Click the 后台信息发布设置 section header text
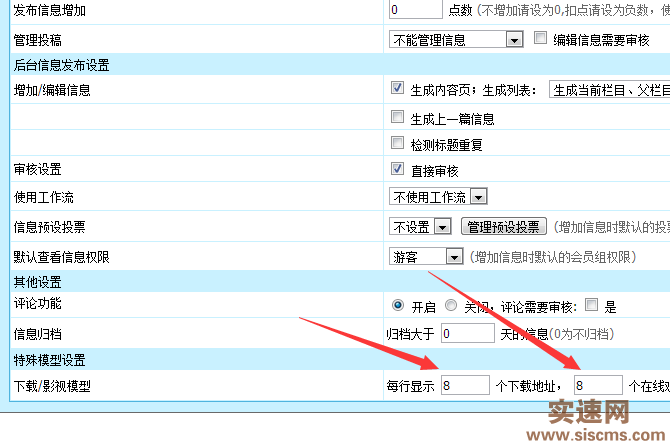This screenshot has height=446, width=670. click(62, 65)
